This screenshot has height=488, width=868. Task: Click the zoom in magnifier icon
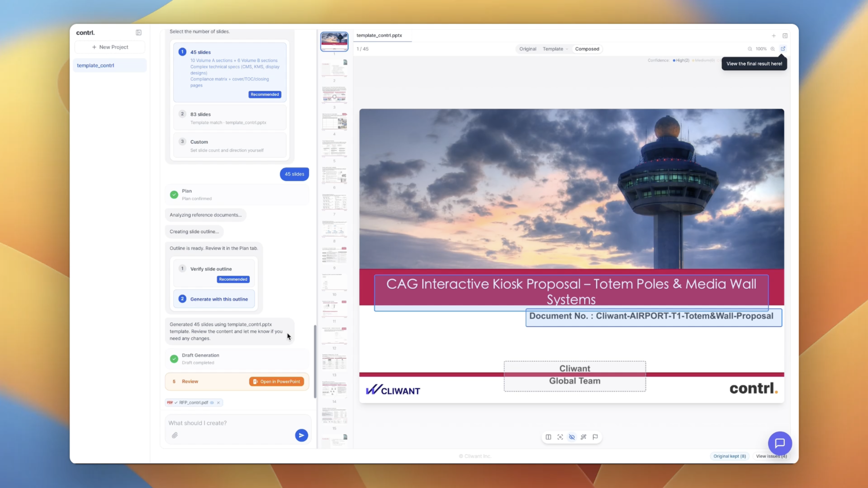tap(773, 49)
